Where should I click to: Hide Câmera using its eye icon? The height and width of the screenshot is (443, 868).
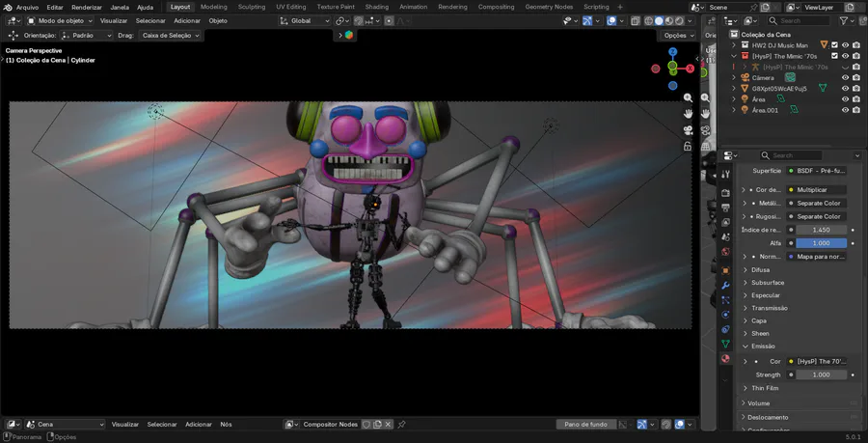click(x=845, y=77)
